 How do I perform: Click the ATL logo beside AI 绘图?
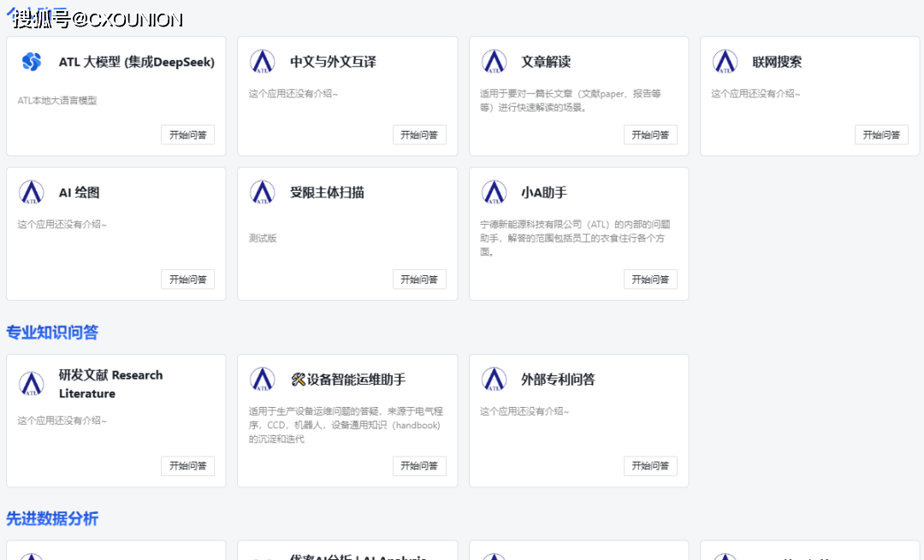[x=32, y=192]
